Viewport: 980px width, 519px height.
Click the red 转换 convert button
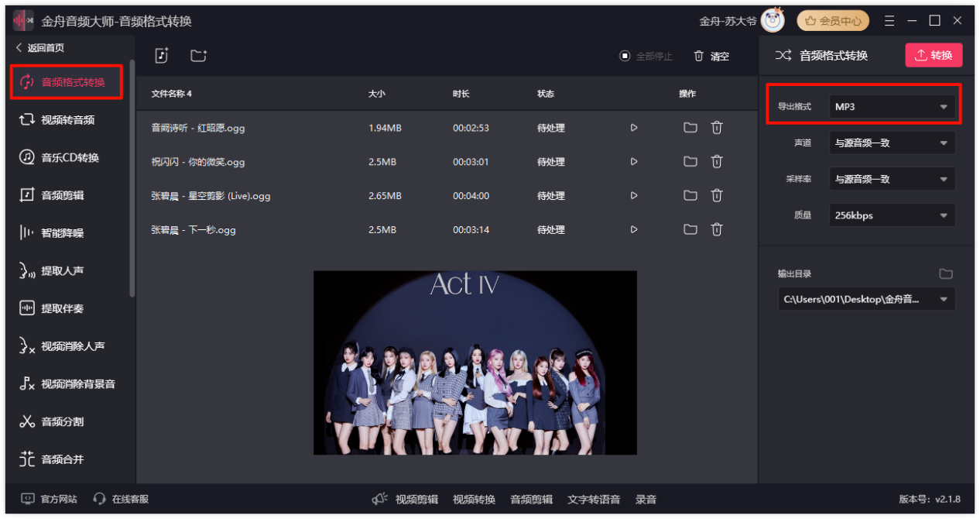934,55
